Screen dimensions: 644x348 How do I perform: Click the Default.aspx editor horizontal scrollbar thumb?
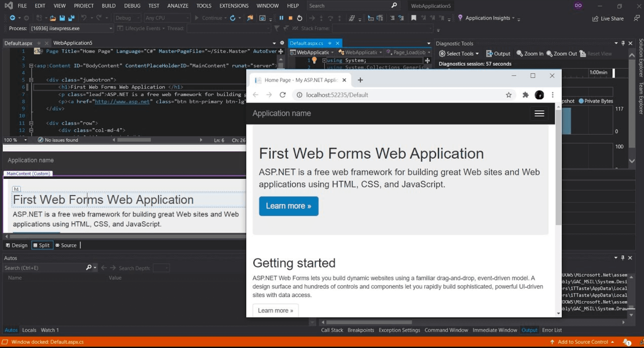134,140
